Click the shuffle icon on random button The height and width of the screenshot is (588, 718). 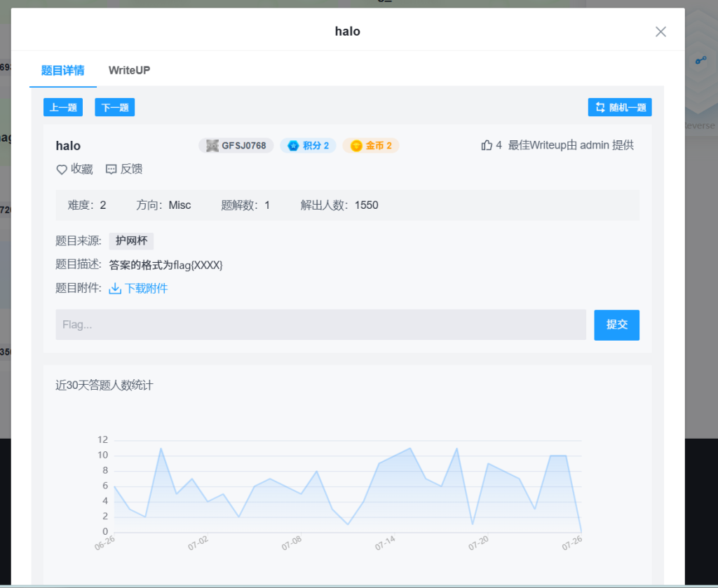click(600, 107)
